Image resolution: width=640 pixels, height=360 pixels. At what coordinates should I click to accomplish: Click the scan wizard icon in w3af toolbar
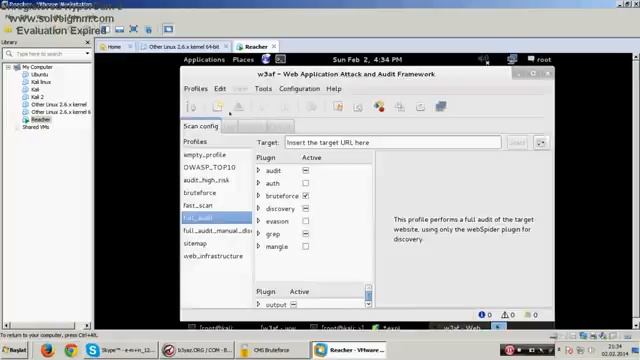[x=191, y=107]
